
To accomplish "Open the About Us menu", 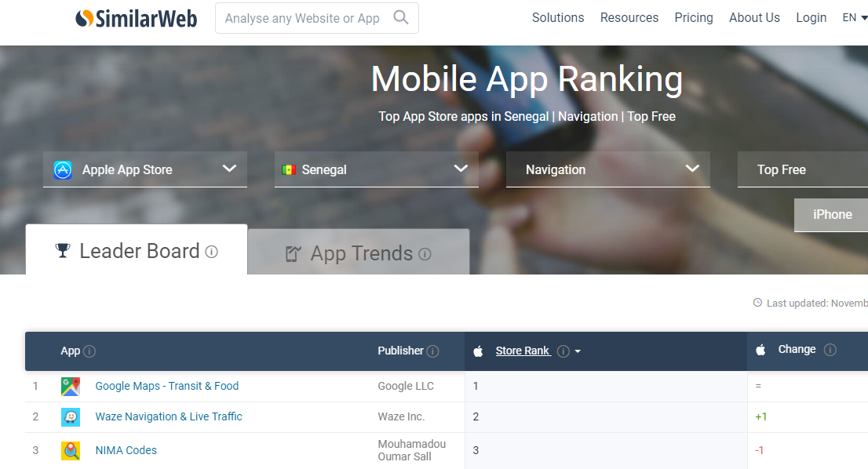I will (x=754, y=18).
